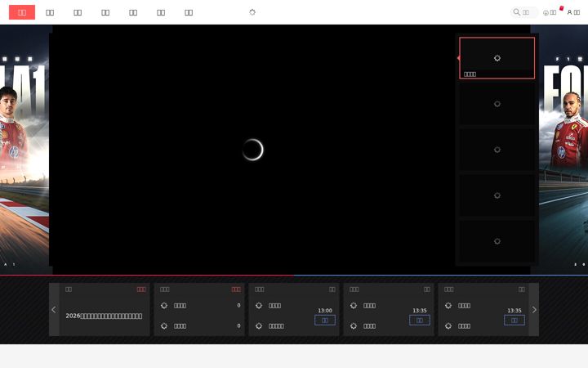Image resolution: width=588 pixels, height=368 pixels.
Task: Click bottom team logo in the fourth match card
Action: 354,326
